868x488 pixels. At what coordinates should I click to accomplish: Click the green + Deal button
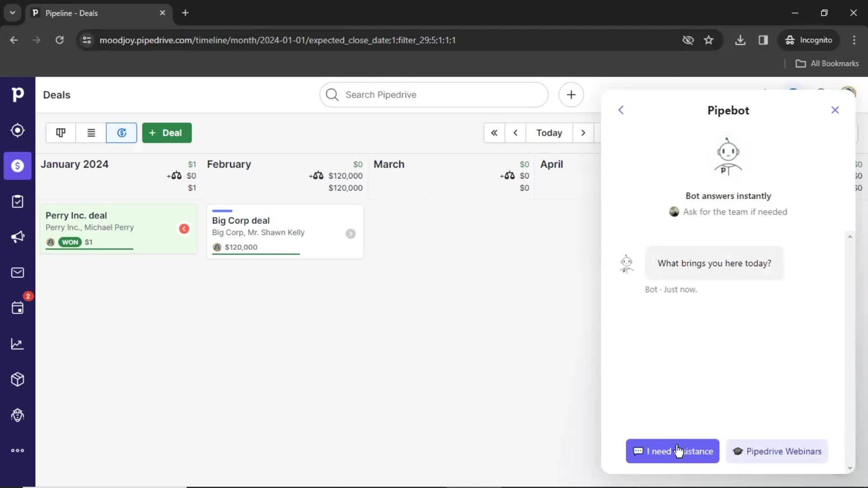tap(167, 133)
